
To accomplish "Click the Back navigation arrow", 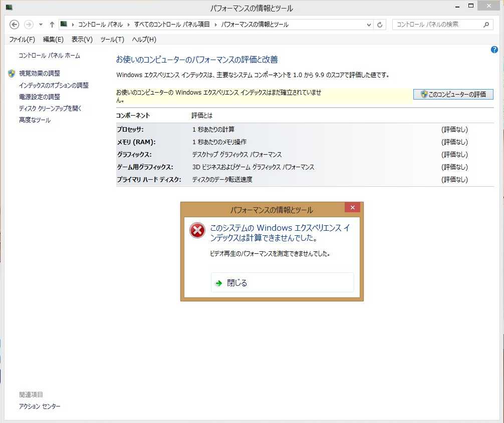I will (14, 25).
